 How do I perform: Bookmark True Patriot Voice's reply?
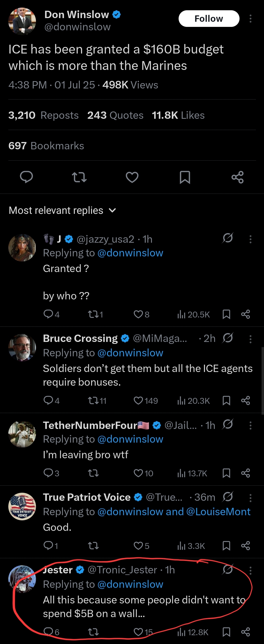(226, 546)
